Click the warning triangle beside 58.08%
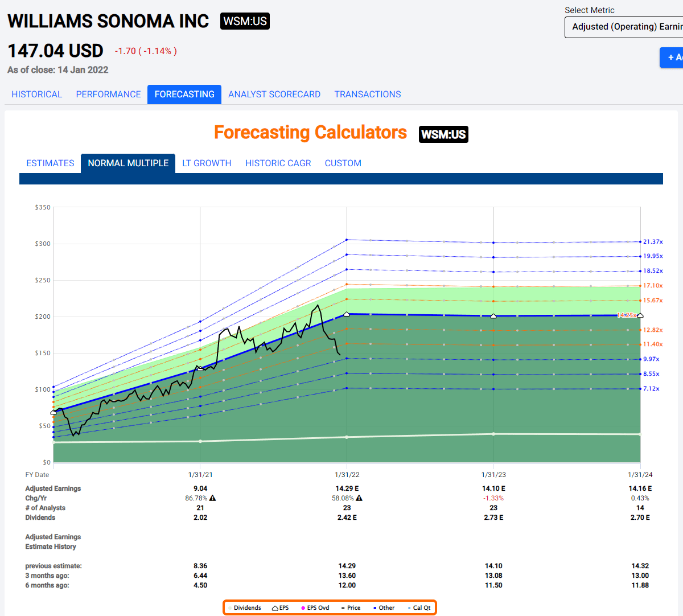The image size is (683, 616). [359, 498]
